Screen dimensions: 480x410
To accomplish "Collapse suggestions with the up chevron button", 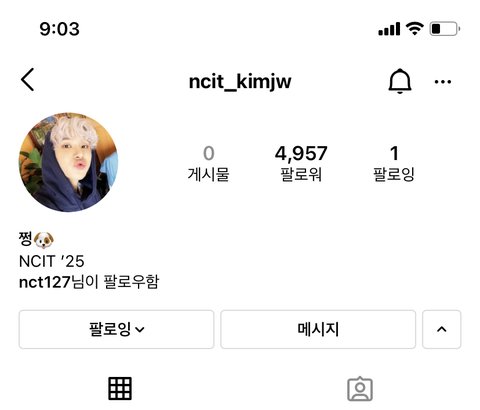I will tap(442, 329).
